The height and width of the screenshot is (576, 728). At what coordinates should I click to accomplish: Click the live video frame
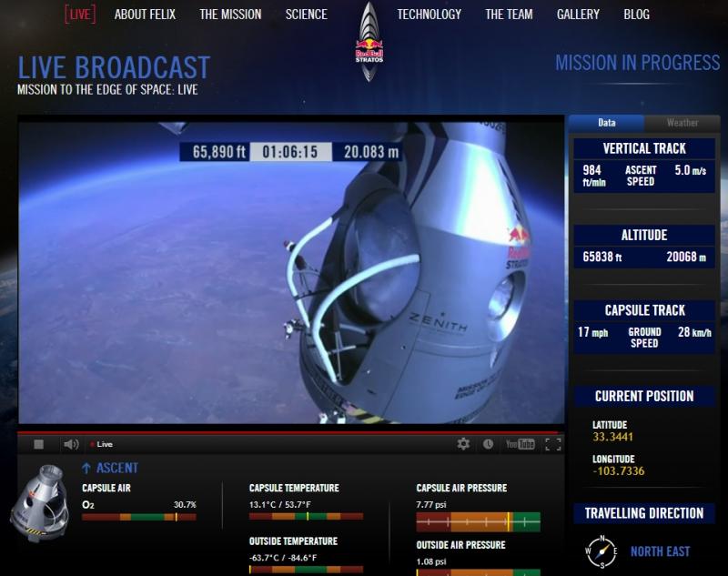pos(291,273)
